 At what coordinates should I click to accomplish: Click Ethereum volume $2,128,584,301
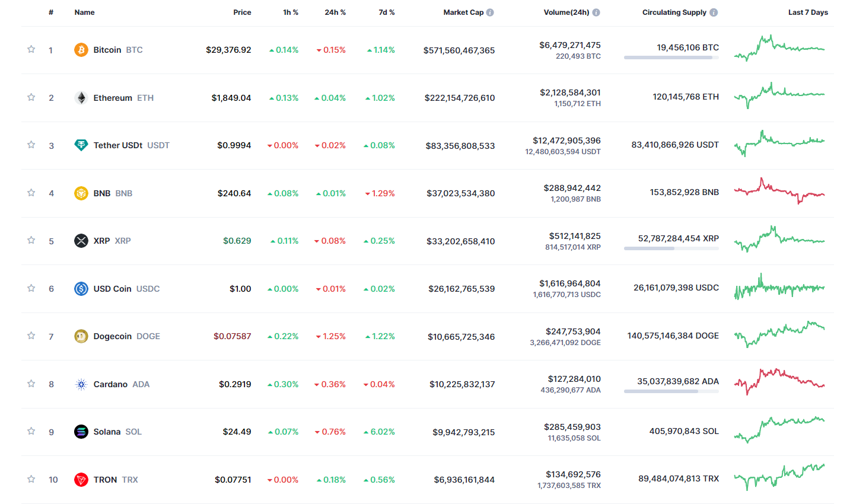(x=570, y=92)
